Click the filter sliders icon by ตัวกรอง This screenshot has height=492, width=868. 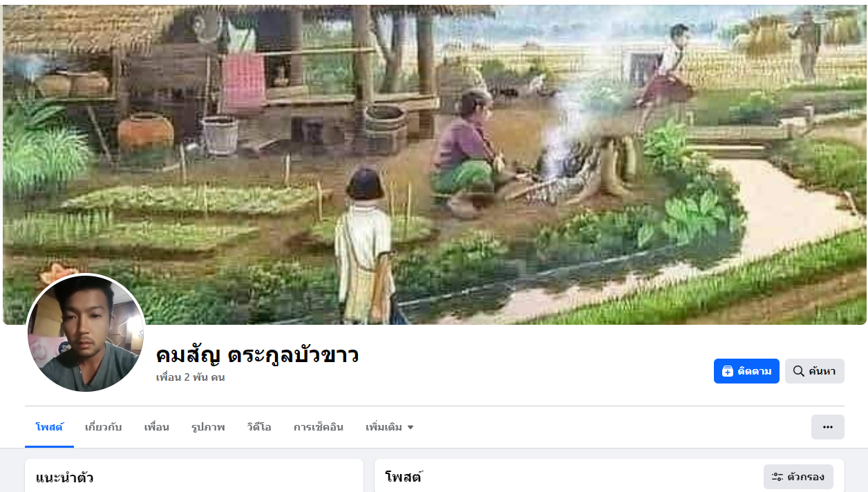777,477
